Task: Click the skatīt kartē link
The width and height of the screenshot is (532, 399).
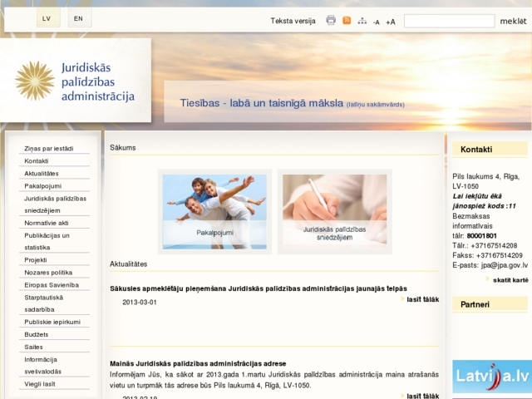Action: (510, 280)
